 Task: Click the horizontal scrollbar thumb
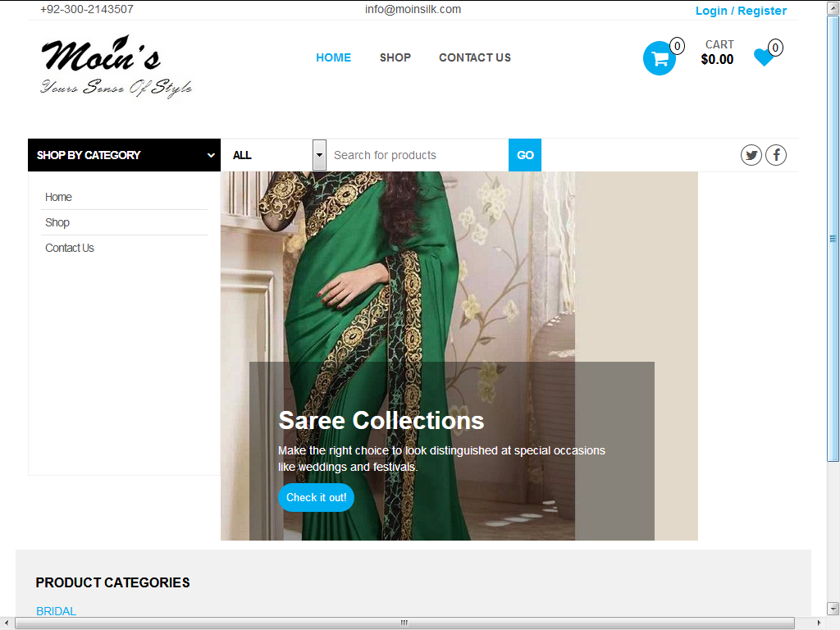point(404,623)
